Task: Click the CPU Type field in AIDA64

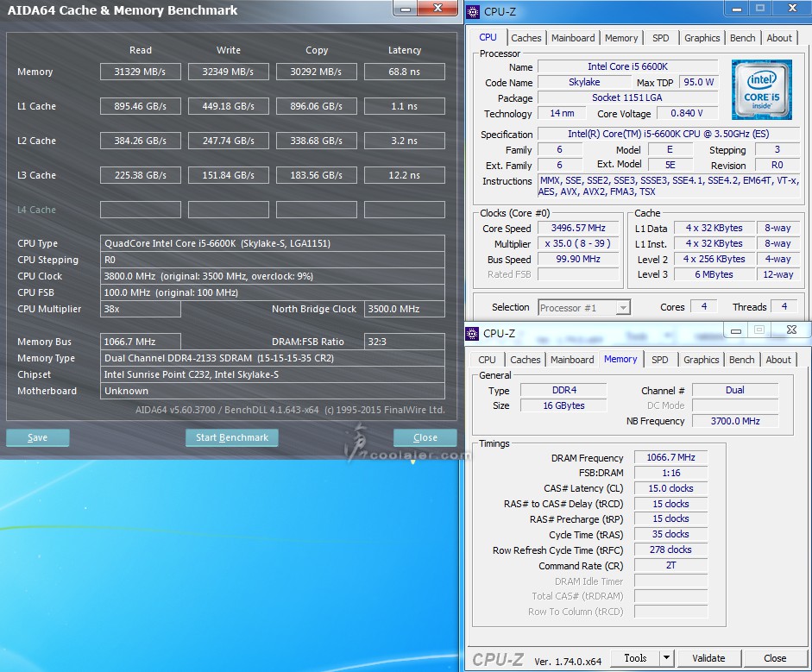Action: click(x=273, y=243)
